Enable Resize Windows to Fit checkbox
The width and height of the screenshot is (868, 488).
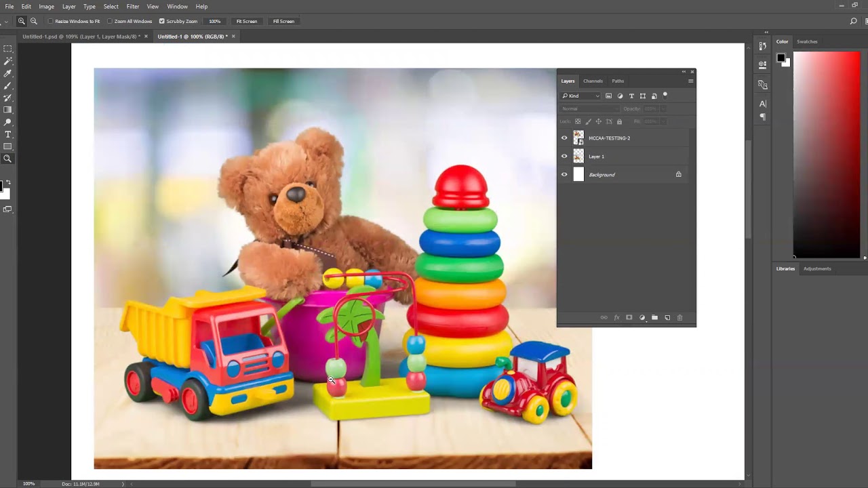click(x=50, y=21)
